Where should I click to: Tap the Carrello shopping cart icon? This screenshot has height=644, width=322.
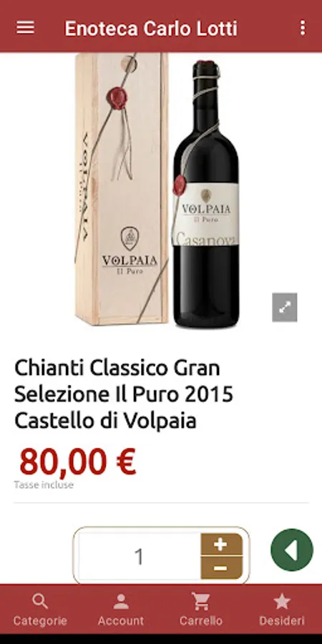point(201,602)
